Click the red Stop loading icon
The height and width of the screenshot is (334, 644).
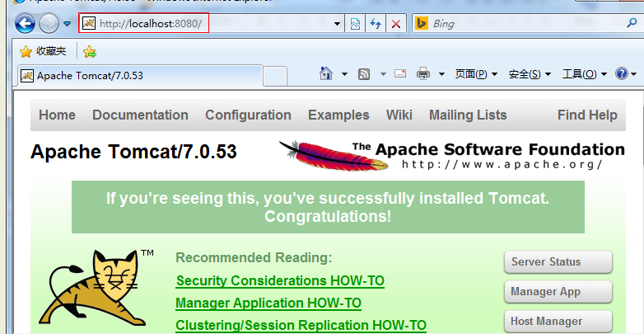click(396, 24)
